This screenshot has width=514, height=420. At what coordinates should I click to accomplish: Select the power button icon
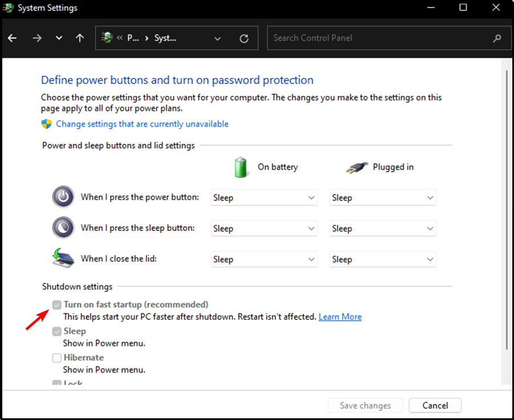pos(63,197)
